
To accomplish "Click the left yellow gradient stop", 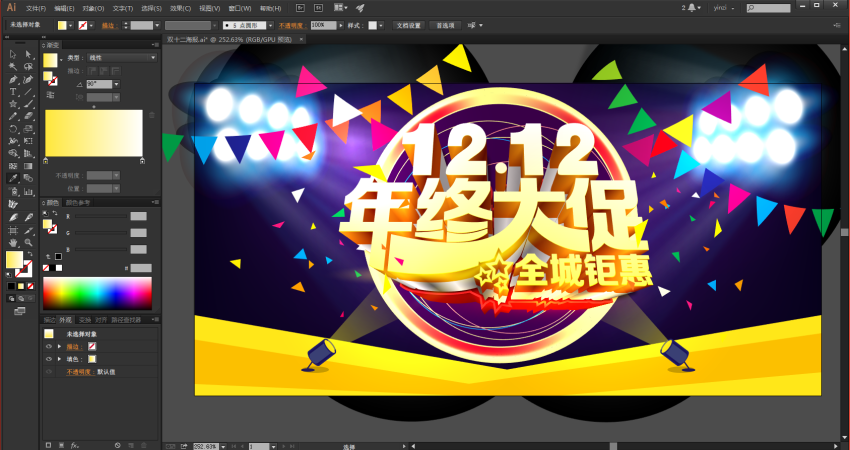I will [x=46, y=160].
